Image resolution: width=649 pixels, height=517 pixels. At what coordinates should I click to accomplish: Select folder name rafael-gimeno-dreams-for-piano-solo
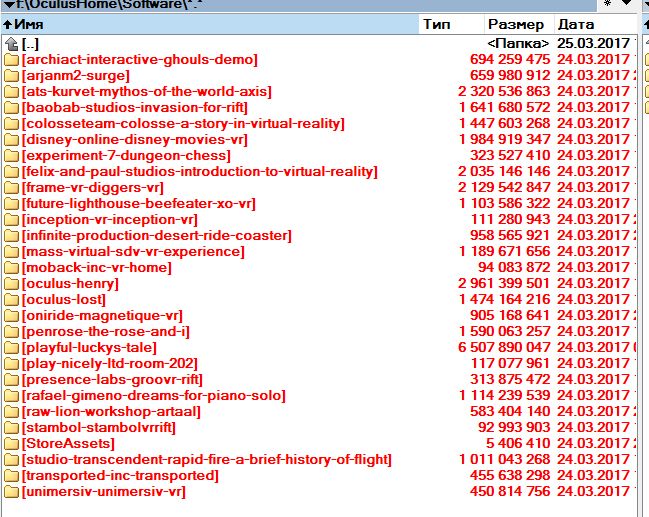pyautogui.click(x=154, y=396)
